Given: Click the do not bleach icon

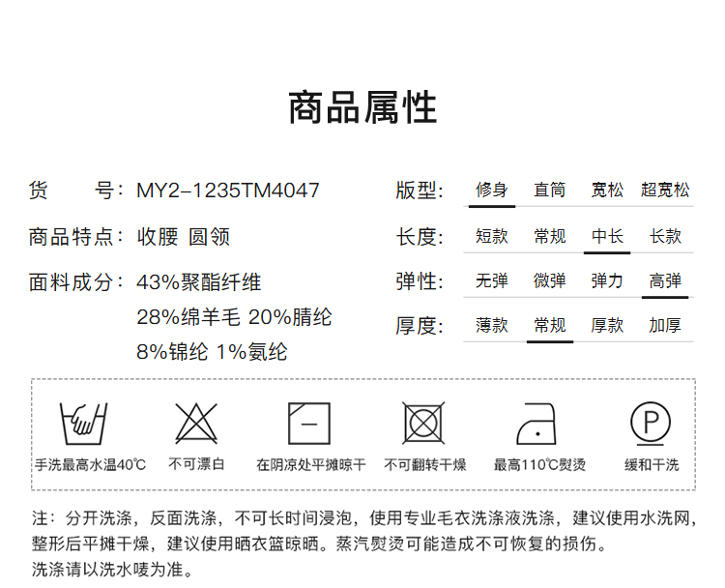Looking at the screenshot, I should tap(196, 422).
